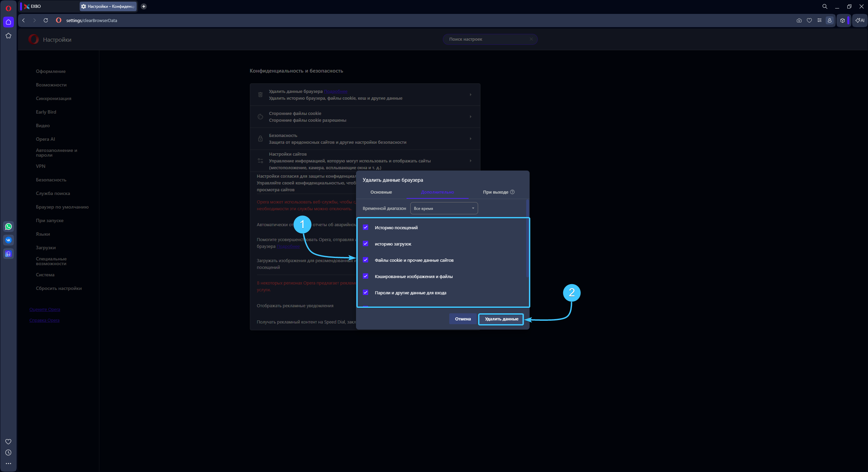Screen dimensions: 868x472
Task: Switch to the Basic (Основные) tab
Action: [x=381, y=192]
